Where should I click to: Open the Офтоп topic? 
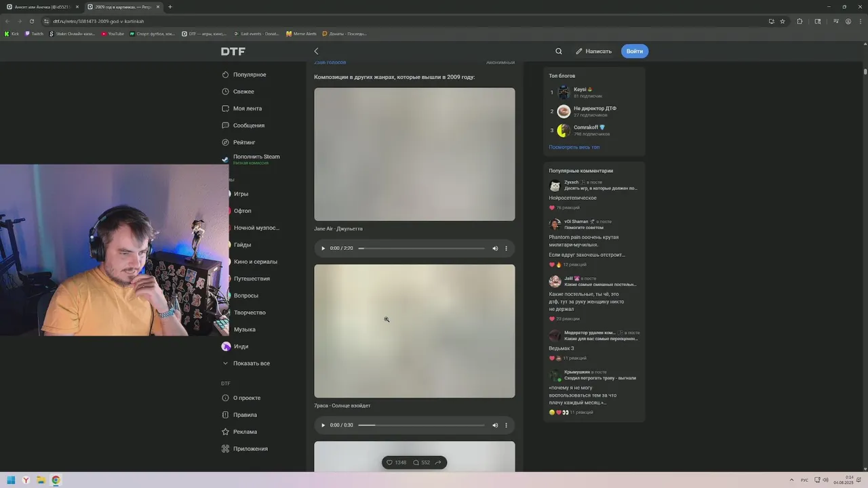[x=242, y=211]
